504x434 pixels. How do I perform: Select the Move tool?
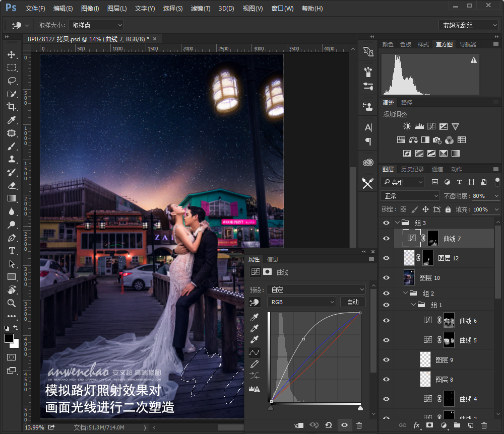click(x=12, y=54)
